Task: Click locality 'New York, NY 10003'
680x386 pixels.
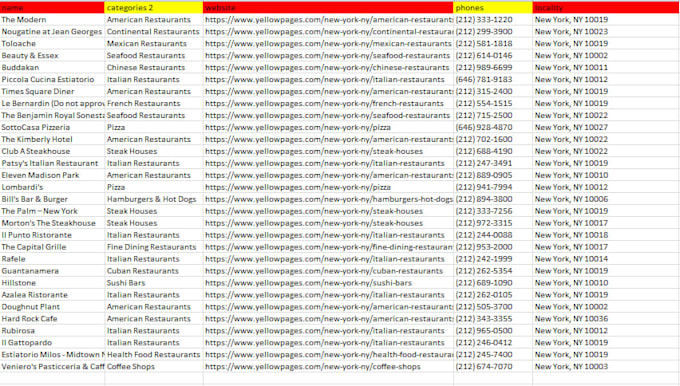Action: pos(606,366)
